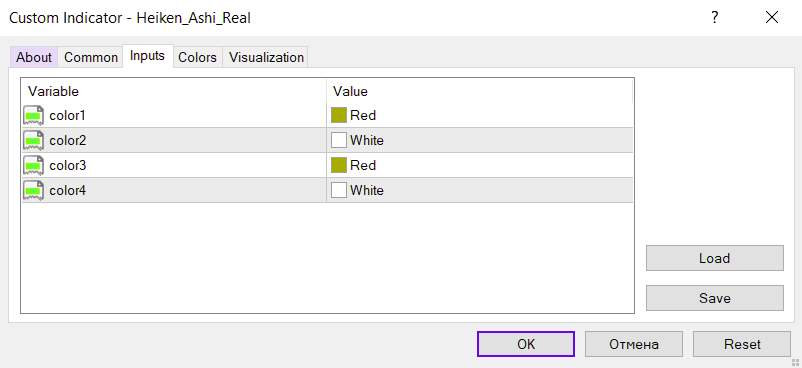Image resolution: width=802 pixels, height=368 pixels.
Task: Click the Отмена cancel button
Action: click(x=634, y=344)
